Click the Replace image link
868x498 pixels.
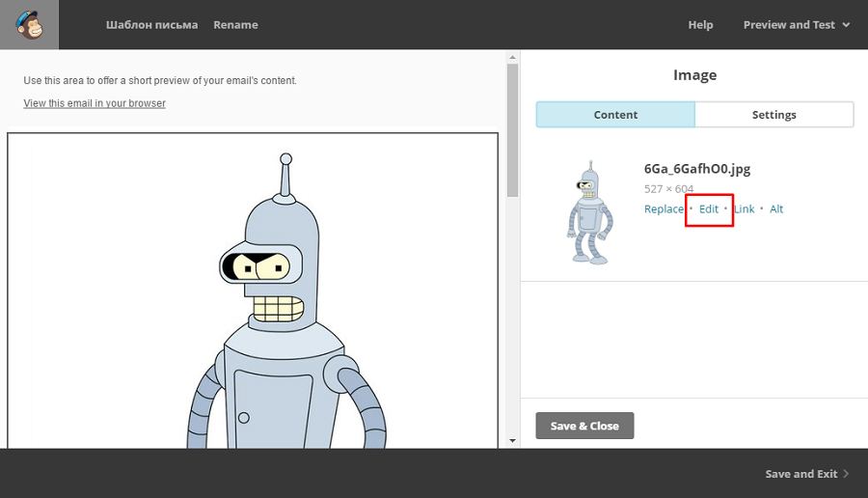click(x=664, y=208)
